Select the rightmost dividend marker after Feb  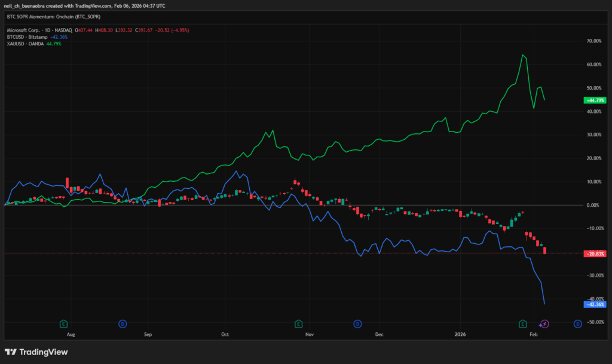(577, 323)
